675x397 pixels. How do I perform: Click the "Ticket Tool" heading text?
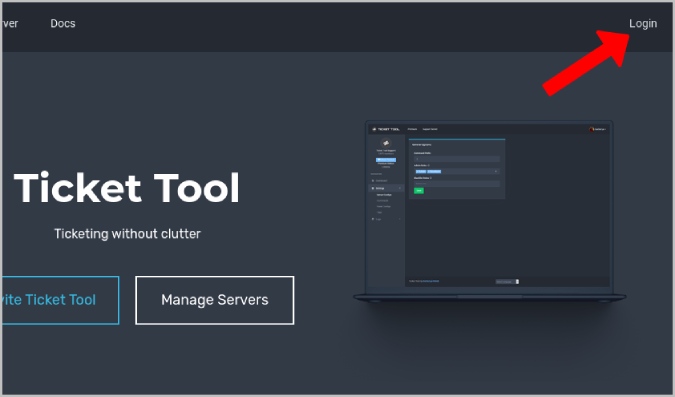click(x=127, y=188)
